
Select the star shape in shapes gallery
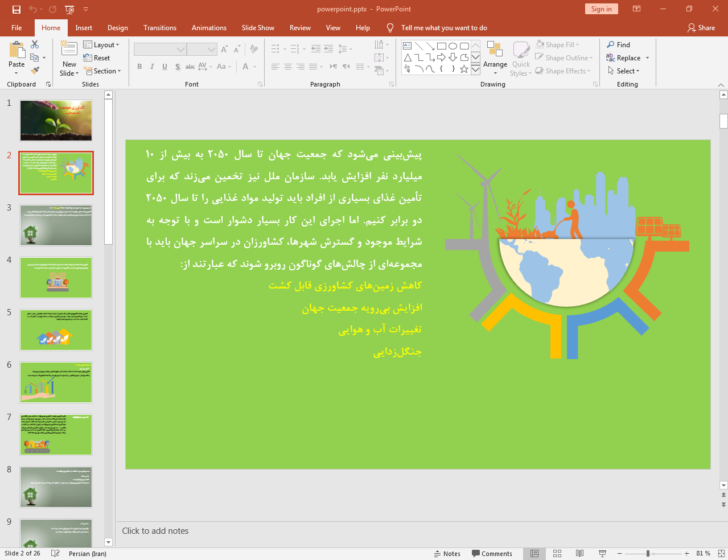[464, 69]
